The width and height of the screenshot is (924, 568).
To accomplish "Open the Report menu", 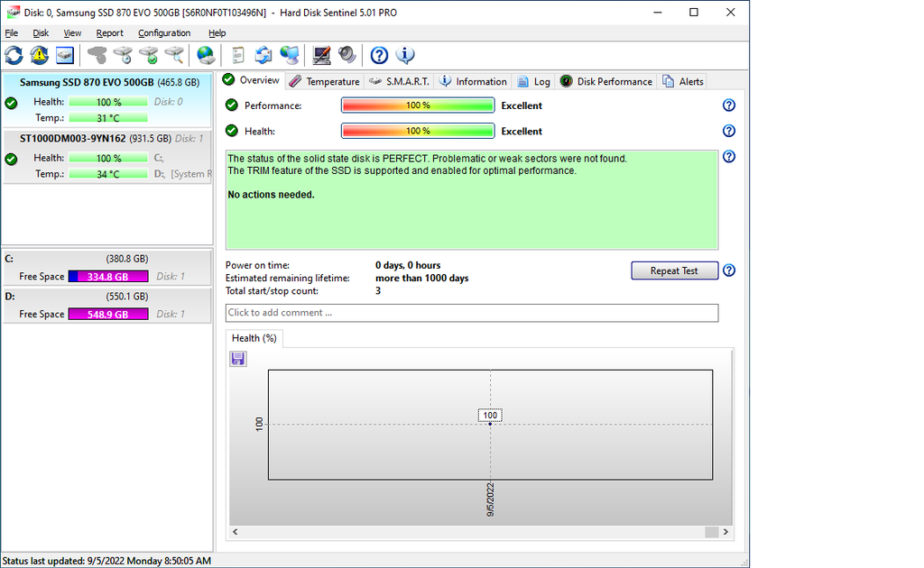I will tap(109, 33).
